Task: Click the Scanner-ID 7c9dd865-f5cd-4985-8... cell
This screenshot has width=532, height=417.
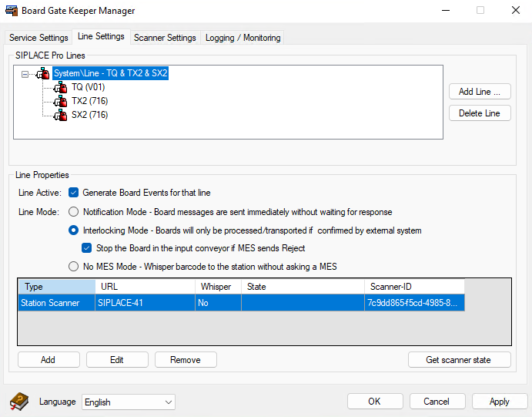Action: click(415, 303)
